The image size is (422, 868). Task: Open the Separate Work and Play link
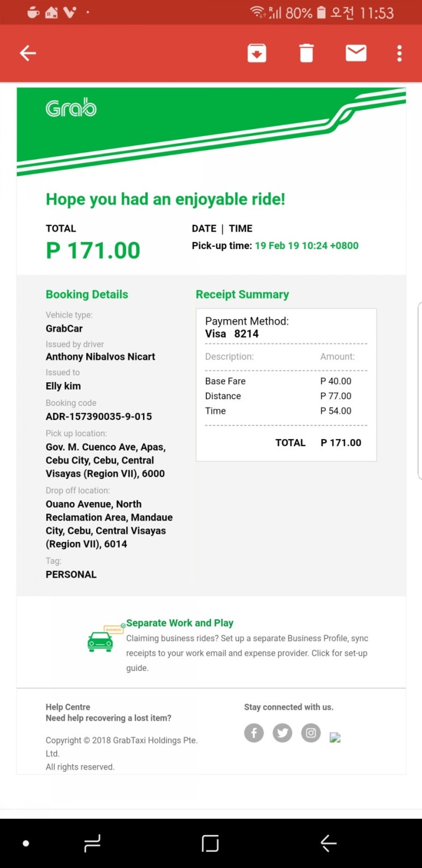coord(180,623)
